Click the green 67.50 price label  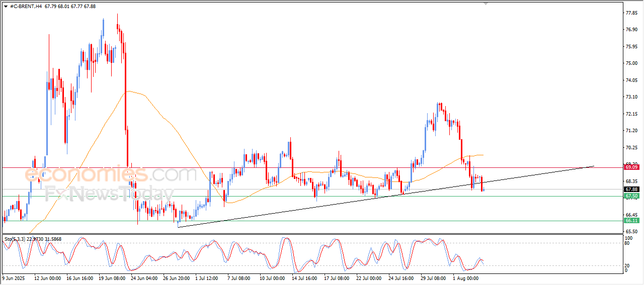[x=631, y=196]
